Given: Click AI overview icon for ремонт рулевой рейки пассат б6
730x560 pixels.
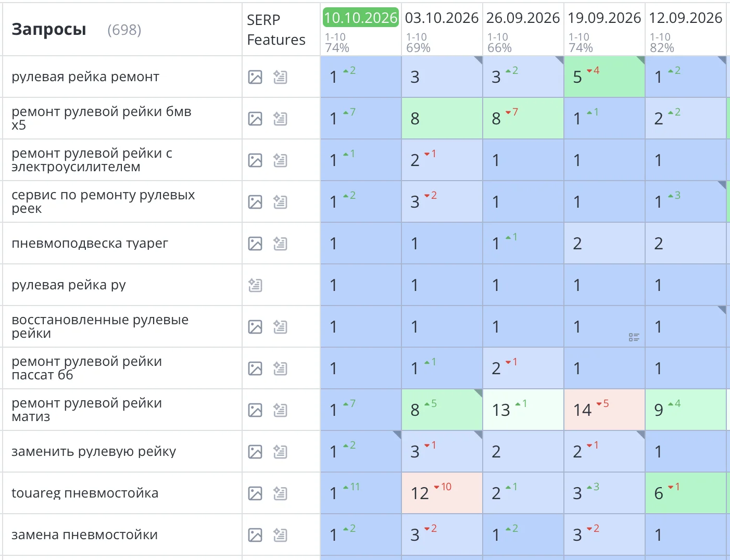Looking at the screenshot, I should click(280, 368).
